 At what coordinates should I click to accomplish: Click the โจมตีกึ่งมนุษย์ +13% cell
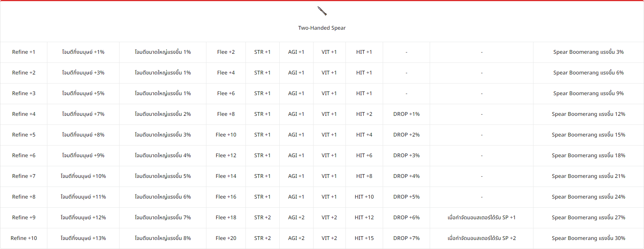tap(83, 238)
